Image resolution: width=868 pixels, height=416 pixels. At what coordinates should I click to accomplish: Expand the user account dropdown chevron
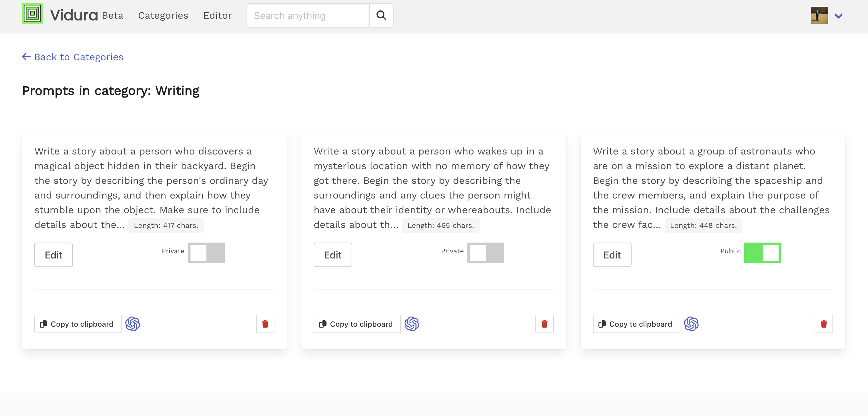pos(838,16)
